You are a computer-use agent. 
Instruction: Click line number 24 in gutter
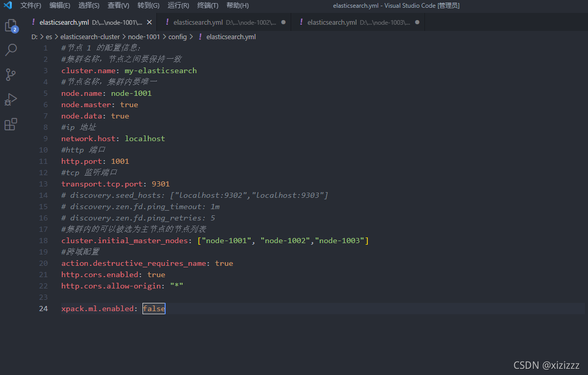(x=44, y=309)
